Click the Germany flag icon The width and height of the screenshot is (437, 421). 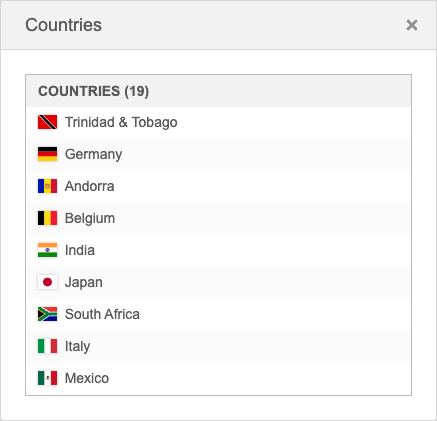point(47,154)
